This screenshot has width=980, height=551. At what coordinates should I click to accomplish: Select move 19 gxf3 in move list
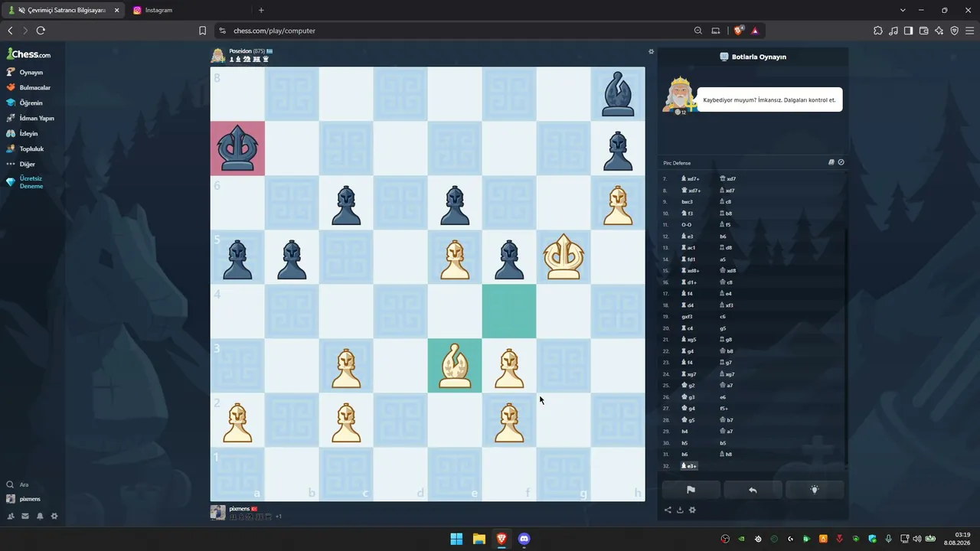coord(687,317)
